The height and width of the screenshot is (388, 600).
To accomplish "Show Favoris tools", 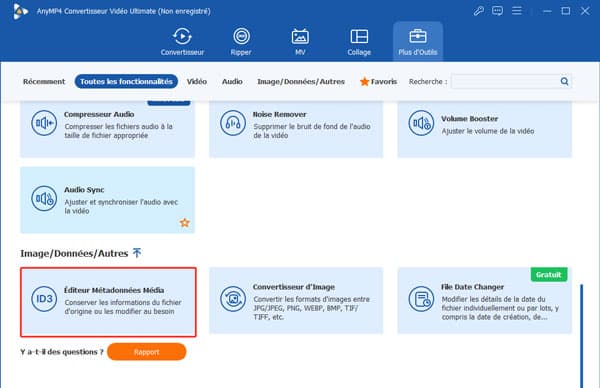I will click(x=378, y=82).
